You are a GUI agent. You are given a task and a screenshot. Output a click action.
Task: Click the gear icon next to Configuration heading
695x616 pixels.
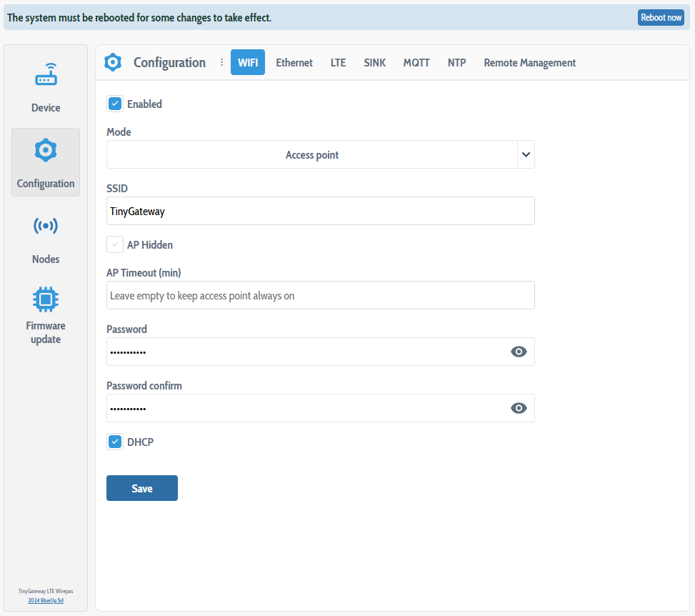coord(113,62)
